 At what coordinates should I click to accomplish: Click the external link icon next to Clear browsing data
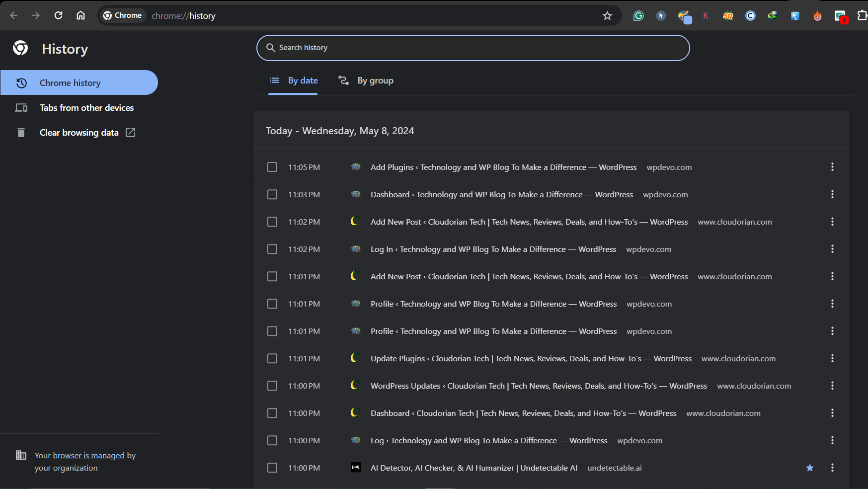(x=130, y=132)
